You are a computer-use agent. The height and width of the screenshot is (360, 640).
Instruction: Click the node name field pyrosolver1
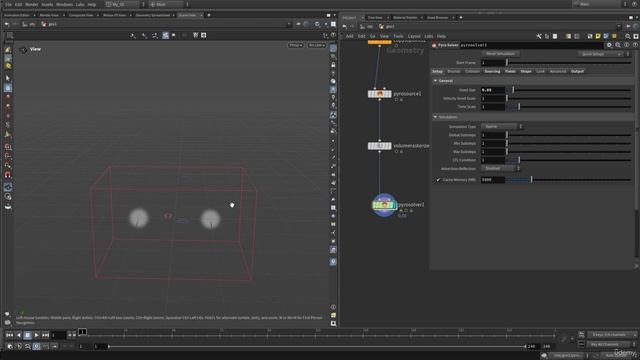pyautogui.click(x=531, y=45)
